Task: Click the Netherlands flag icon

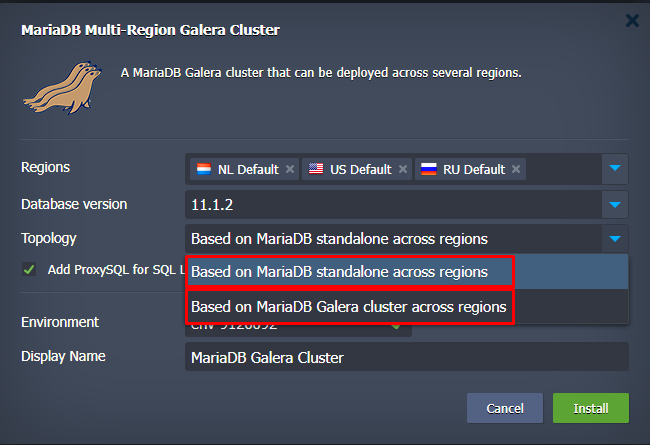Action: tap(202, 169)
